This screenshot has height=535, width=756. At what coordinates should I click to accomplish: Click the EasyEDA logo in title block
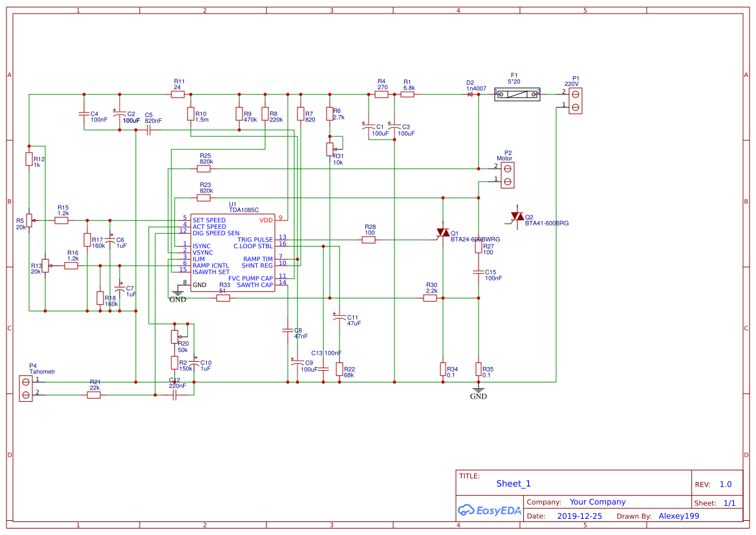click(x=490, y=510)
